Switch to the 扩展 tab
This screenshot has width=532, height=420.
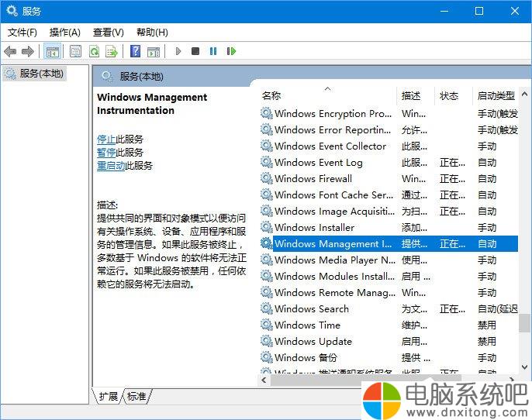click(x=108, y=396)
